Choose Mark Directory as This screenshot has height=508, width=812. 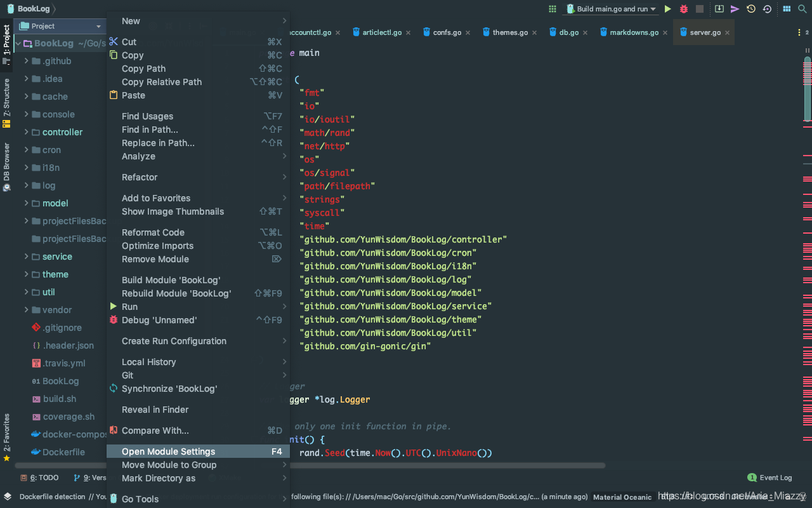tap(198, 478)
